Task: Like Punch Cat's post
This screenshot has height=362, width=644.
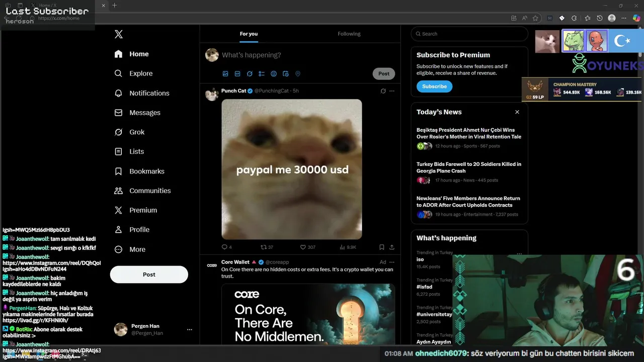Action: pyautogui.click(x=307, y=247)
